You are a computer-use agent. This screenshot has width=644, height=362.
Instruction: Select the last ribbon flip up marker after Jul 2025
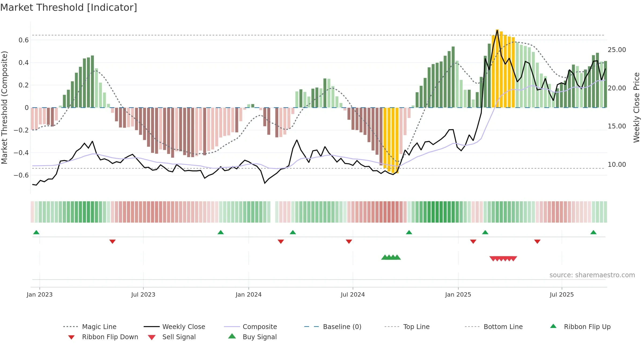point(593,232)
